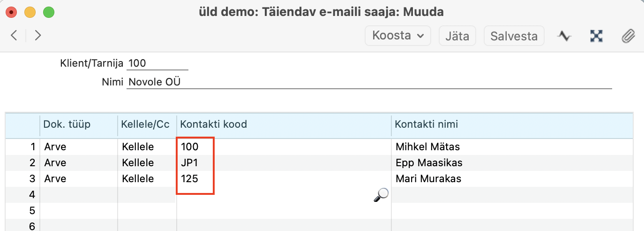Click the magnifier lookup icon in row 4
Image resolution: width=644 pixels, height=231 pixels.
[381, 194]
